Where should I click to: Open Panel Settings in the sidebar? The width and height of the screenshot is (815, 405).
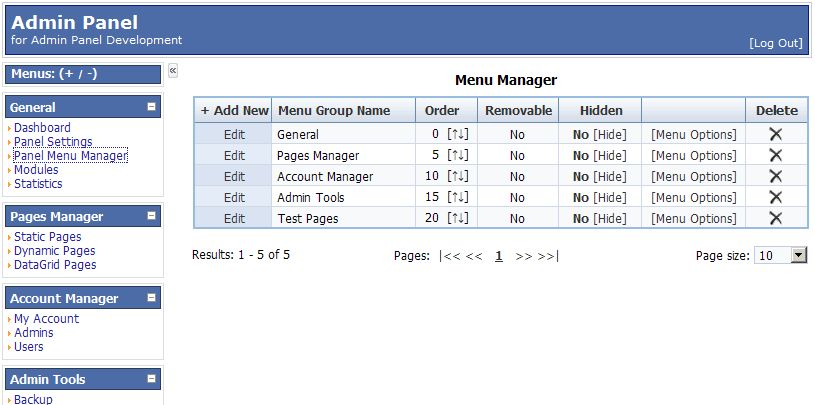pyautogui.click(x=53, y=142)
